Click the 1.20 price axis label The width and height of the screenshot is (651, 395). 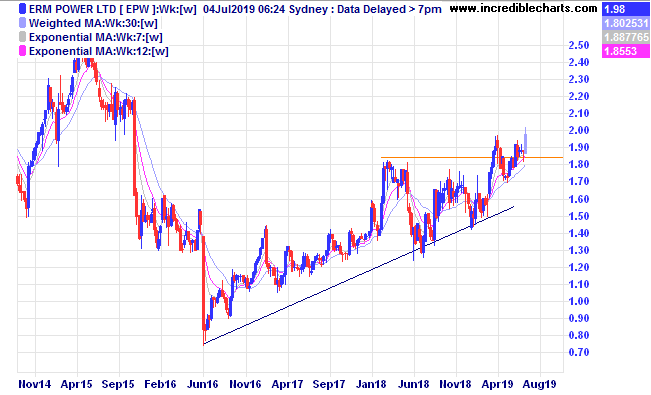point(579,267)
